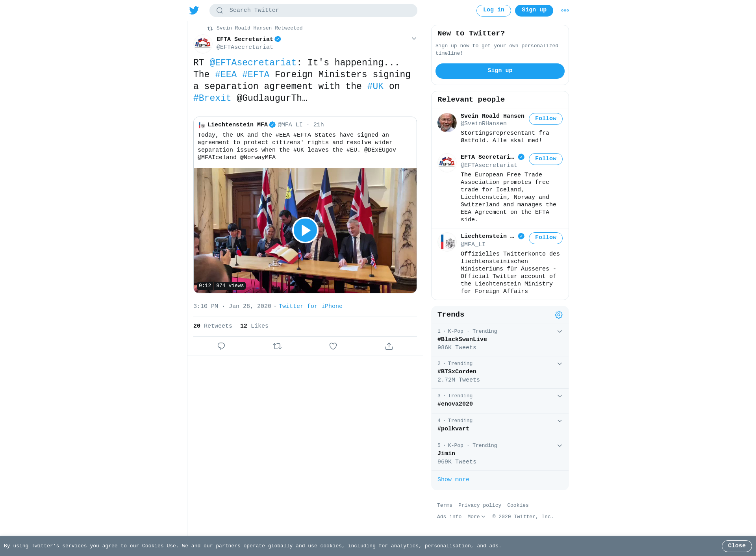This screenshot has width=756, height=556.
Task: Open Trends settings gear icon
Action: 559,315
